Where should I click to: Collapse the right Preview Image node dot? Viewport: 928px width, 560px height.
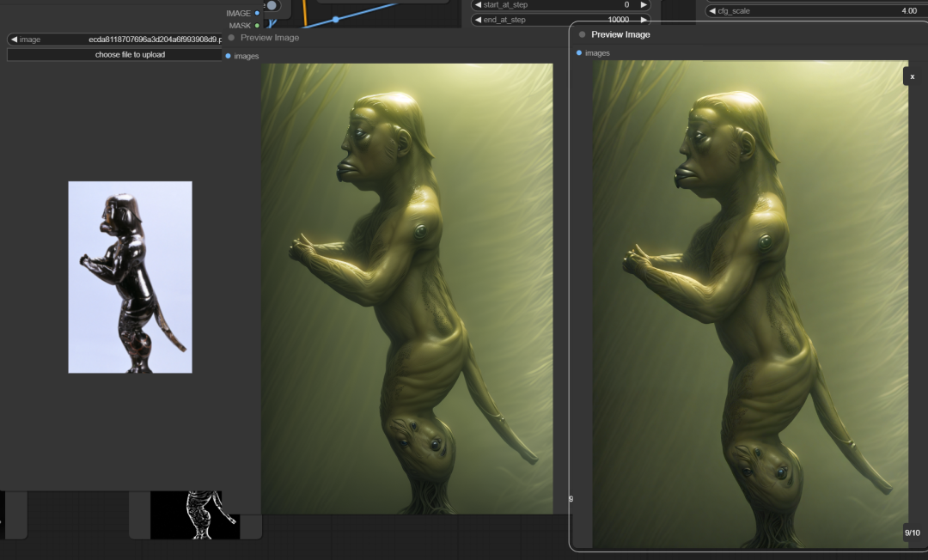pyautogui.click(x=582, y=34)
